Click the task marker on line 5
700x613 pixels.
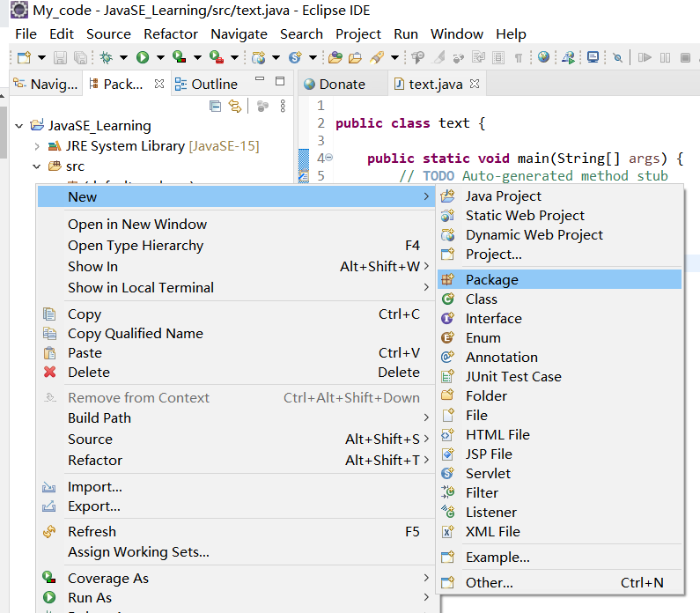[304, 176]
